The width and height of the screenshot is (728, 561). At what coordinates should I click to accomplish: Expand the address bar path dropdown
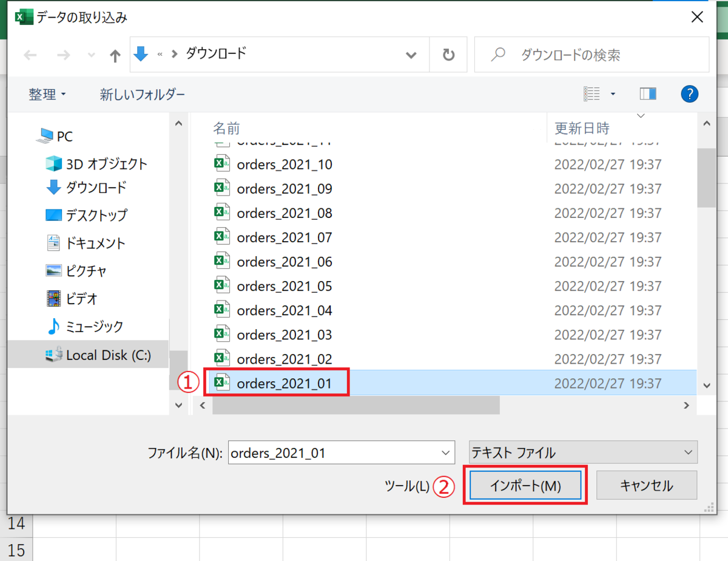(x=411, y=55)
